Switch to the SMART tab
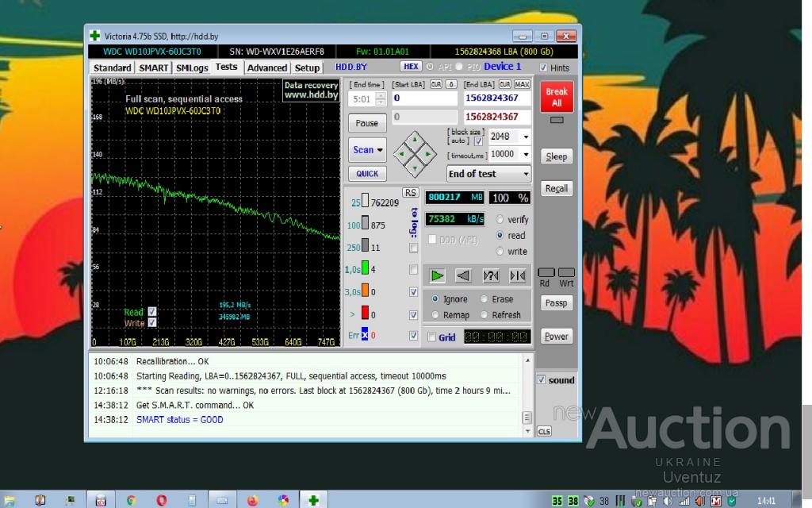 pos(153,68)
